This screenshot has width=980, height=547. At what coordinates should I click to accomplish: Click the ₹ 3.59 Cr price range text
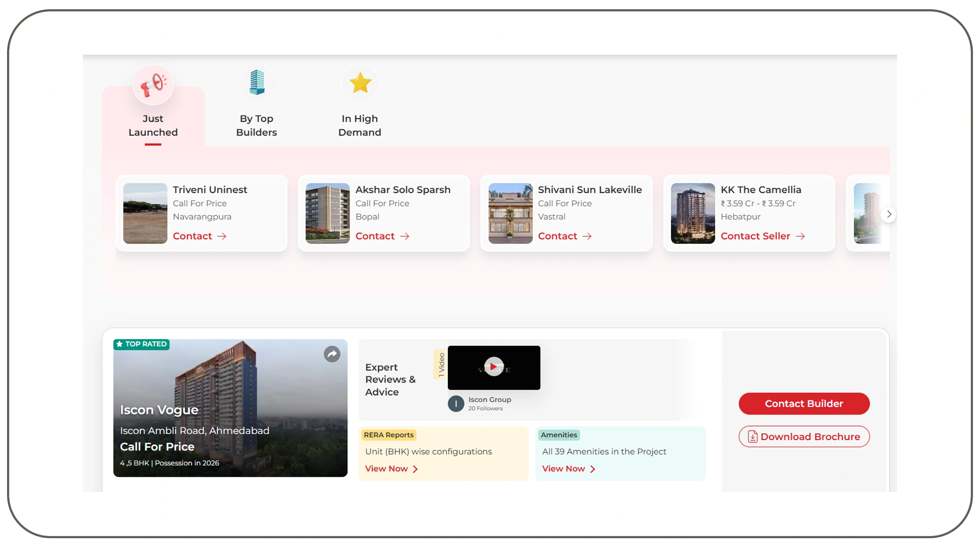758,203
